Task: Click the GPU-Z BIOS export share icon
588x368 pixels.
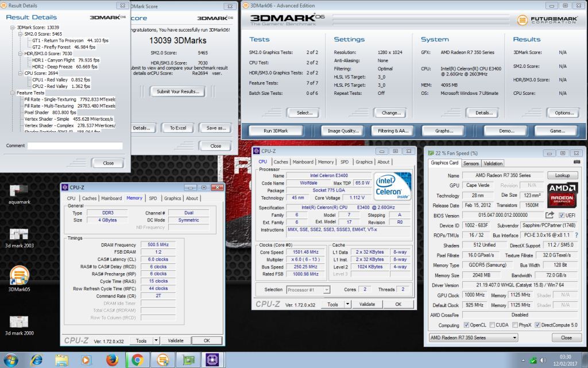Action: 550,215
